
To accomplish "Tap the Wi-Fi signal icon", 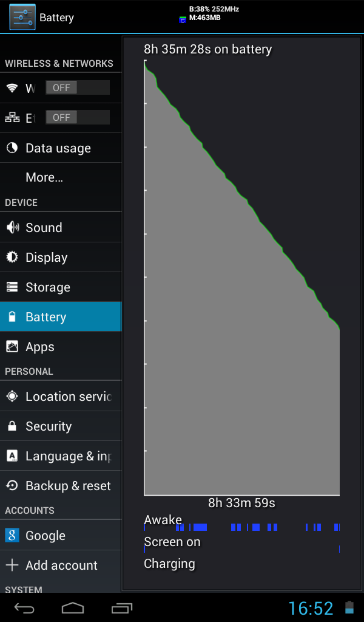I will 12,87.
